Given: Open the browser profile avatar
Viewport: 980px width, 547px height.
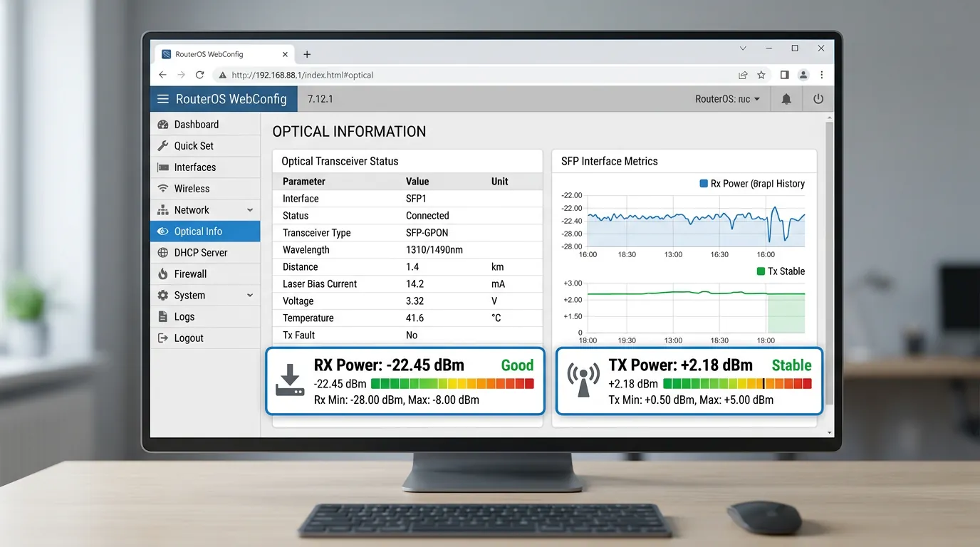Looking at the screenshot, I should (803, 75).
